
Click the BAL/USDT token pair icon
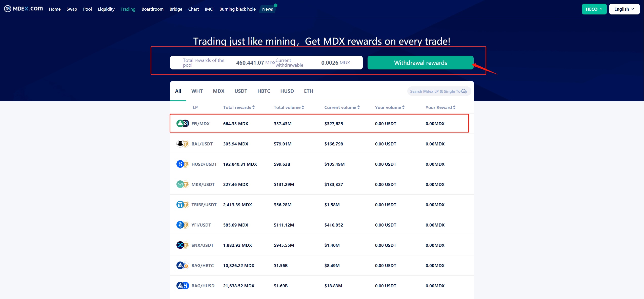(x=183, y=144)
